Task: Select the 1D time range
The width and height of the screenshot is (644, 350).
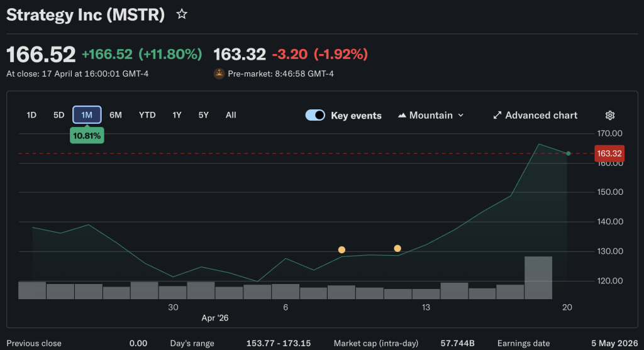Action: (31, 115)
